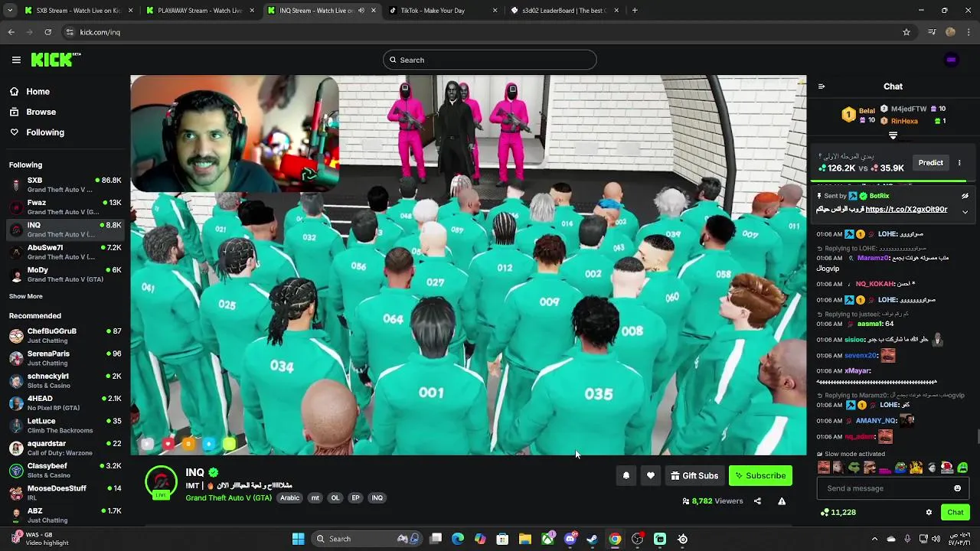Click the Kick search field
Image resolution: width=980 pixels, height=551 pixels.
490,60
